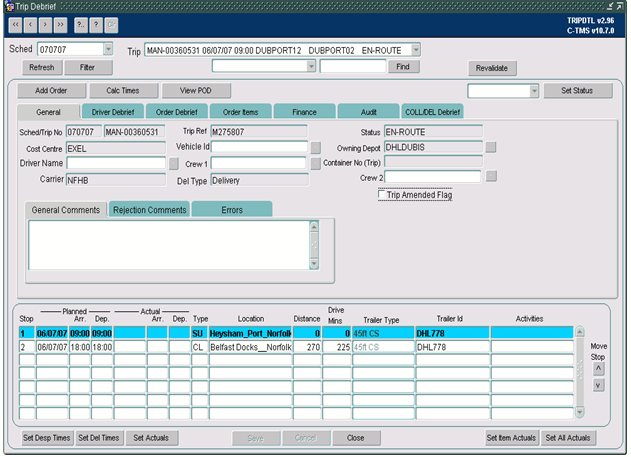This screenshot has height=457, width=631.
Task: Click Distance value '270' in stop 2
Action: tap(307, 347)
